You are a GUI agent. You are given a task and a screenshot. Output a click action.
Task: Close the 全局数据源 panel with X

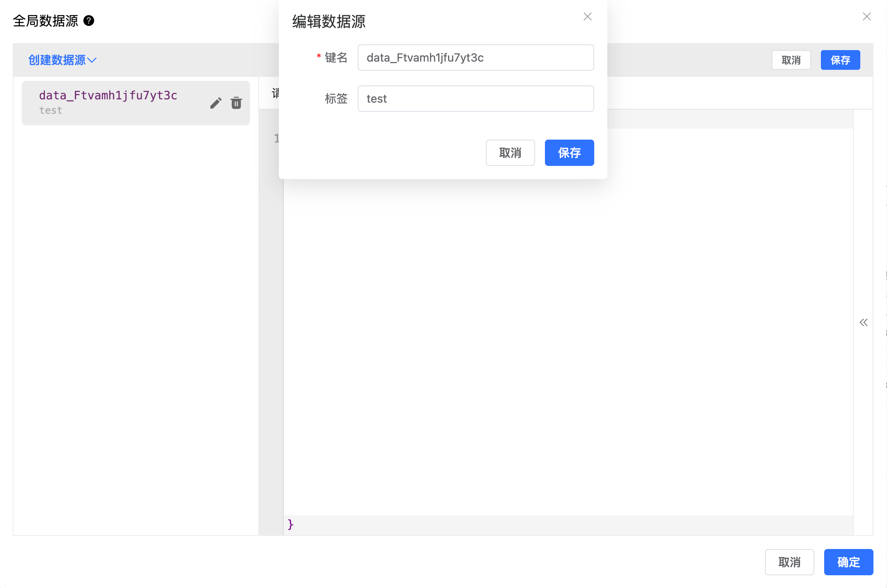tap(867, 16)
